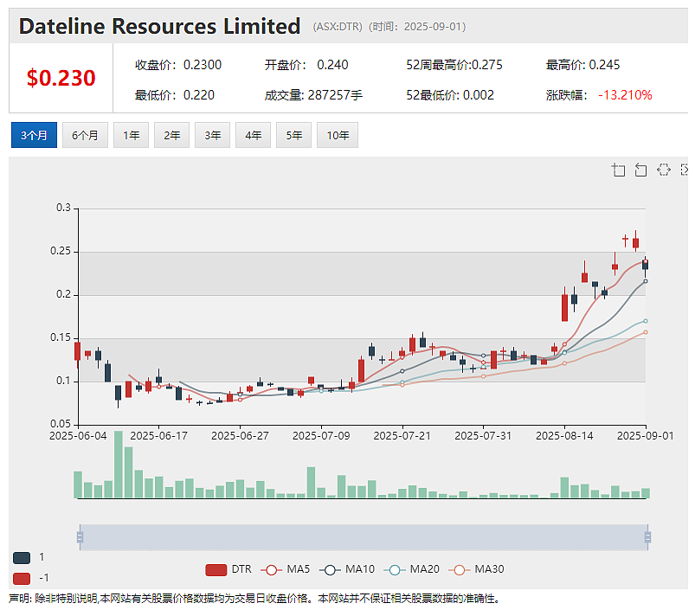Click the 2025-08-14 axis date label
Viewport: 695px width, 616px height.
pos(564,436)
